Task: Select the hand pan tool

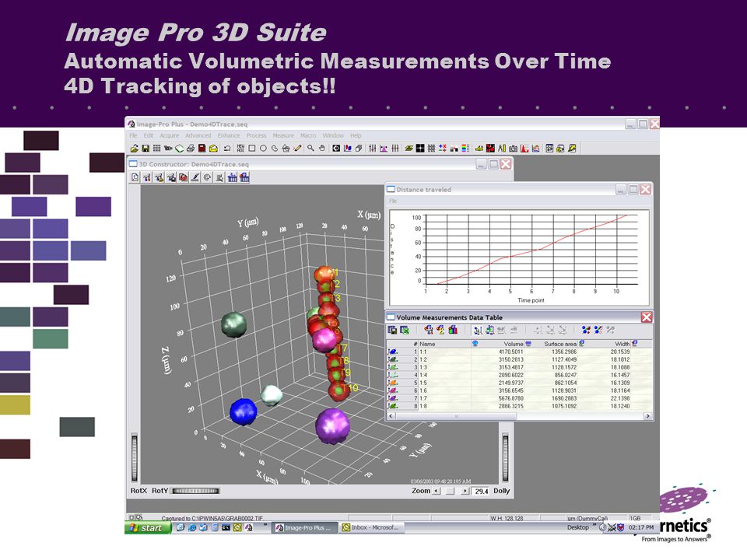Action: pos(322,148)
